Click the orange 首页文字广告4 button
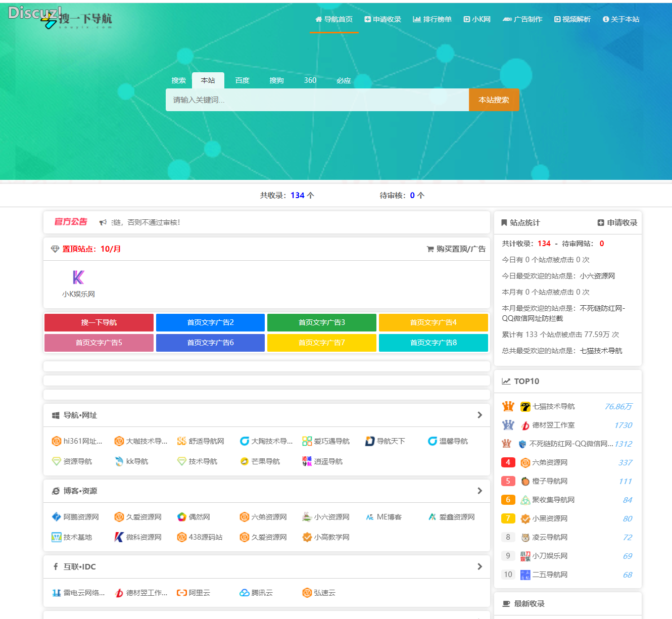This screenshot has width=672, height=619. point(434,322)
